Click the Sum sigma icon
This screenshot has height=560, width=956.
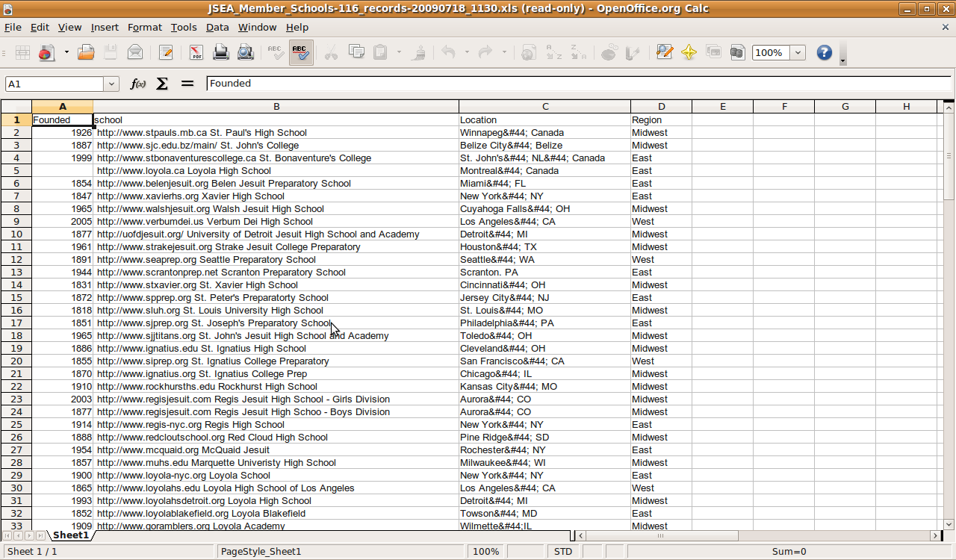point(162,84)
